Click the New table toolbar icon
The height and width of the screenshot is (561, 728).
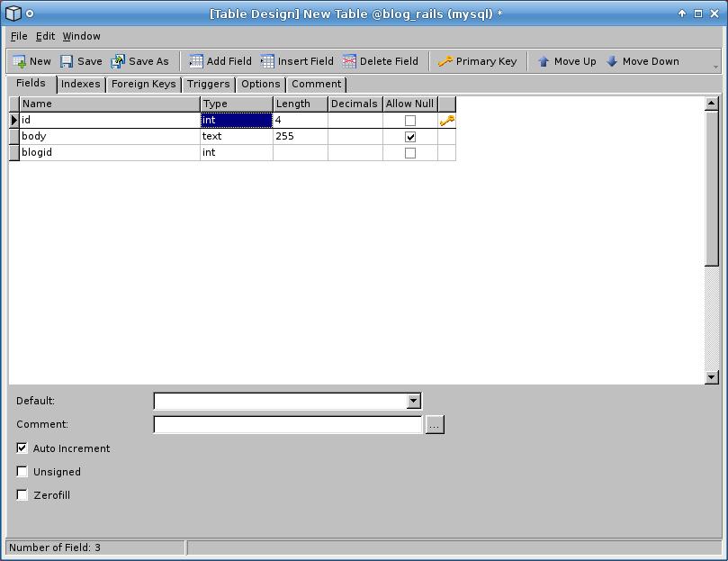point(20,61)
